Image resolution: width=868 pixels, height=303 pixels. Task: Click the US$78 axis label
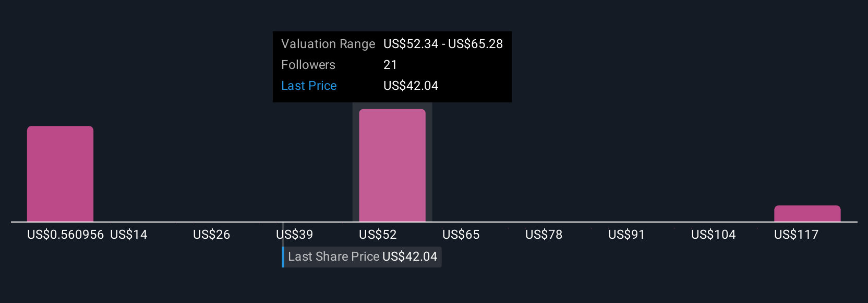click(x=544, y=235)
